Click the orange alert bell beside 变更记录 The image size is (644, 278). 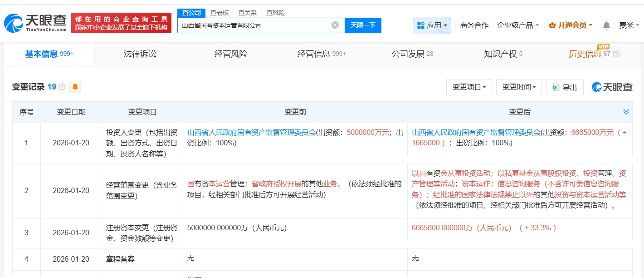click(75, 87)
